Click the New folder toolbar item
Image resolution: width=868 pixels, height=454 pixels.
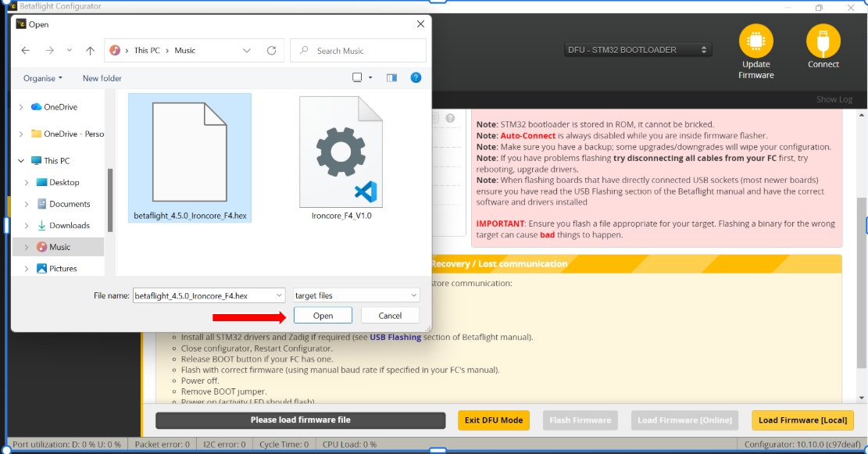(102, 78)
